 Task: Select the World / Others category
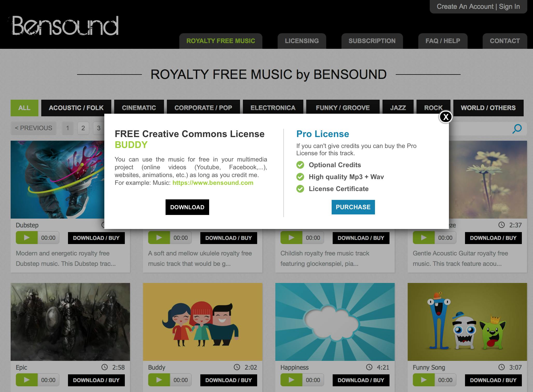pos(488,108)
